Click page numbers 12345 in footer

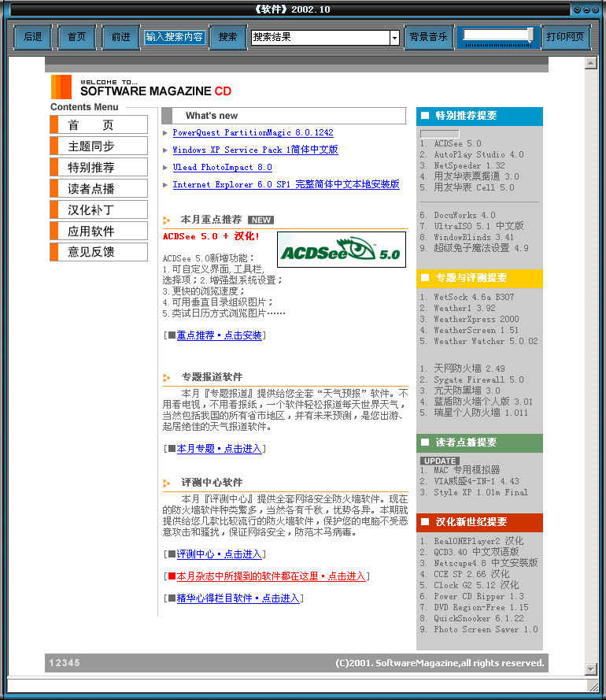[x=65, y=663]
